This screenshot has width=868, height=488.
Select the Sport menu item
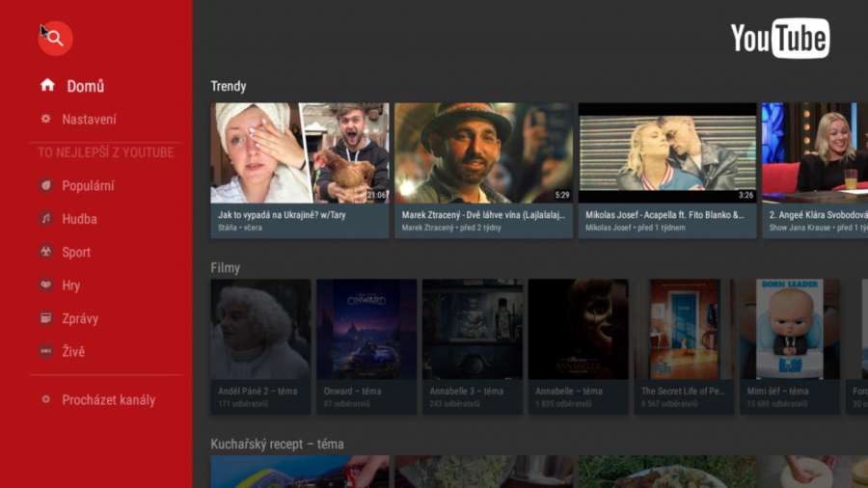[x=76, y=253]
